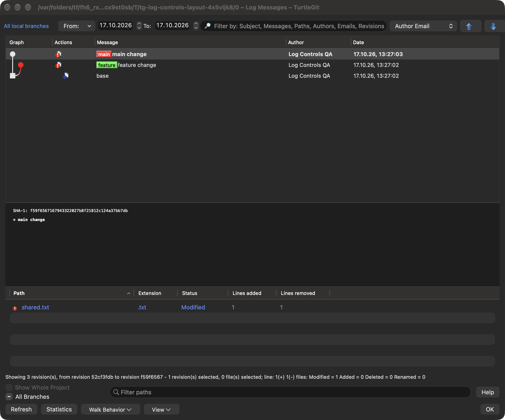Click the To date field 17.10.2026
The image size is (505, 420).
172,25
